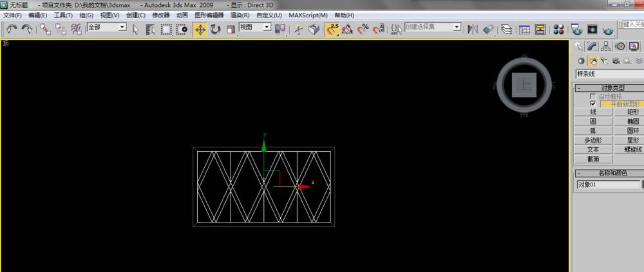Click the 文本 shape button

click(x=593, y=150)
